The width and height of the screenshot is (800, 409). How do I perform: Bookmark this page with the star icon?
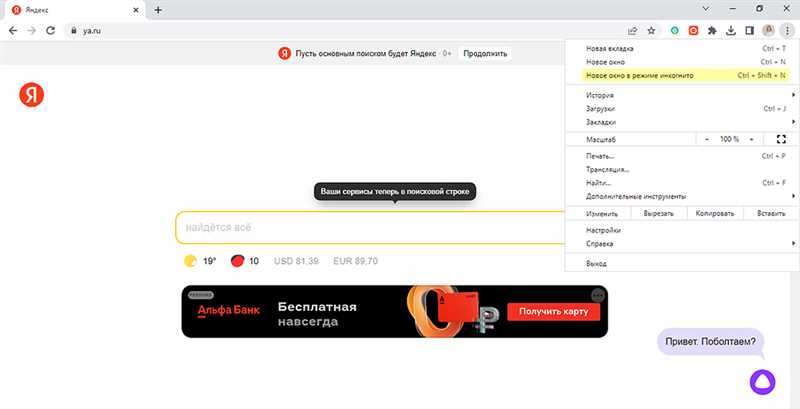click(x=651, y=31)
